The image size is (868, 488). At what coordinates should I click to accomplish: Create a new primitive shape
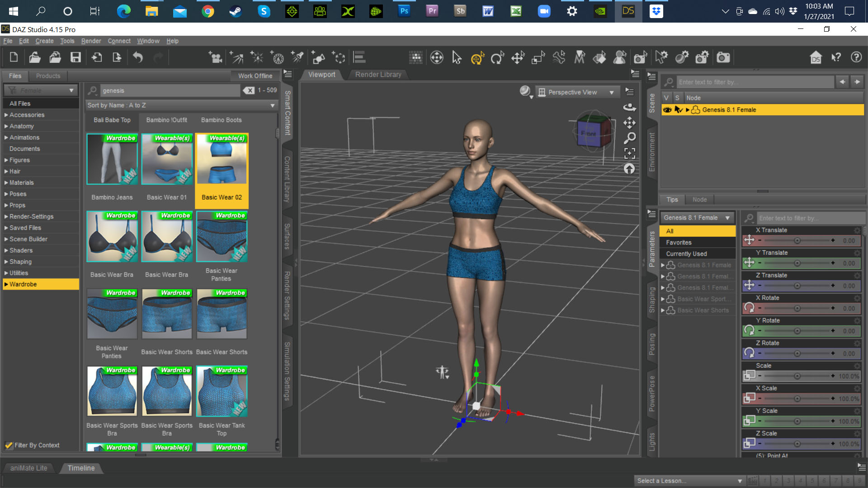(318, 57)
